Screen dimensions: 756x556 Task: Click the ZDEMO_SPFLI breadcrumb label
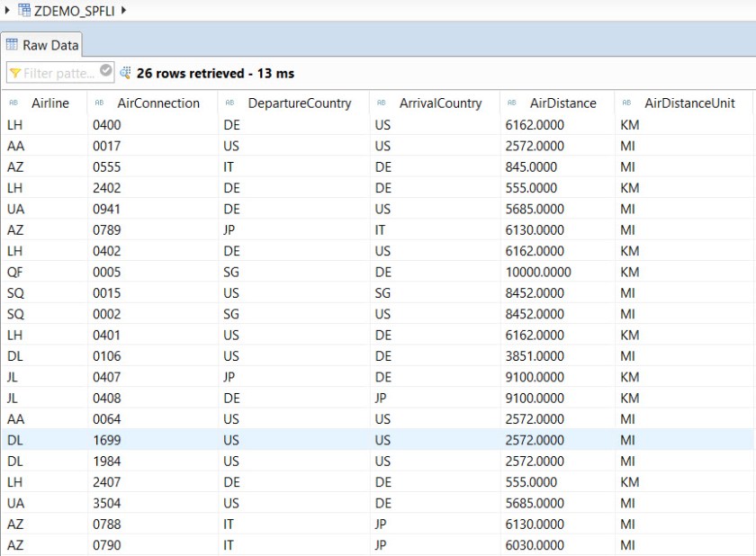tap(74, 10)
